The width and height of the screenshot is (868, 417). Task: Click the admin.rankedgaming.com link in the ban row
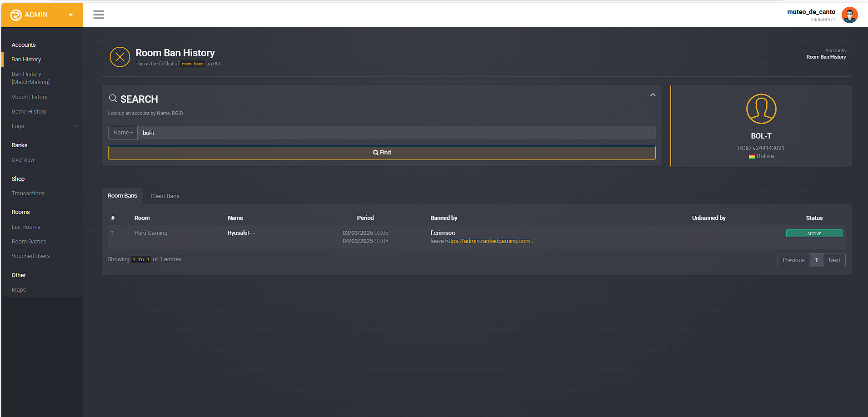(x=490, y=241)
